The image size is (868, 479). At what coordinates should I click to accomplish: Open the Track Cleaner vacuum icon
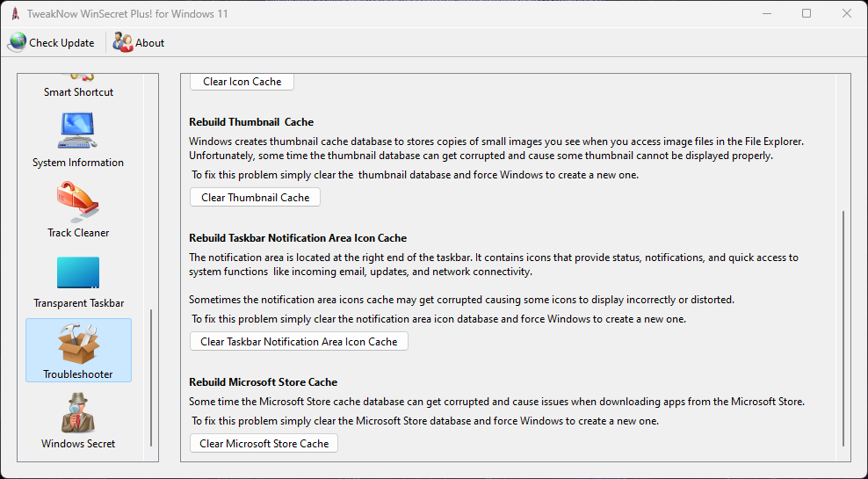[x=77, y=201]
